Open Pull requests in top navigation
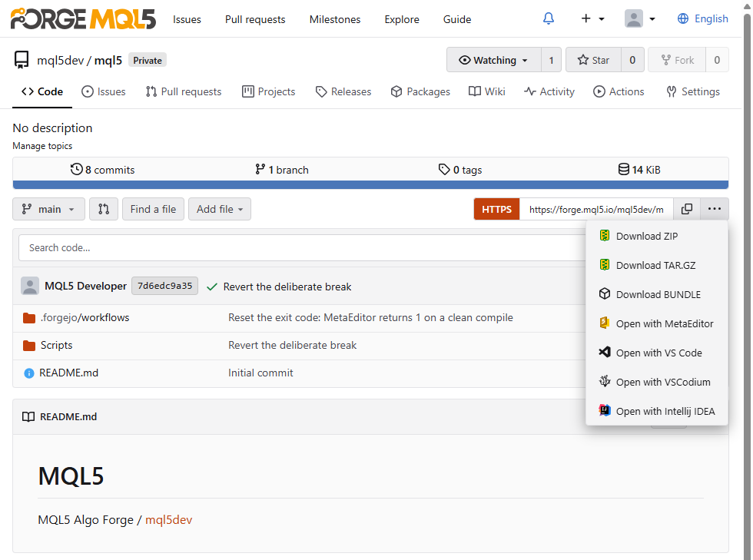The height and width of the screenshot is (560, 753). tap(255, 19)
